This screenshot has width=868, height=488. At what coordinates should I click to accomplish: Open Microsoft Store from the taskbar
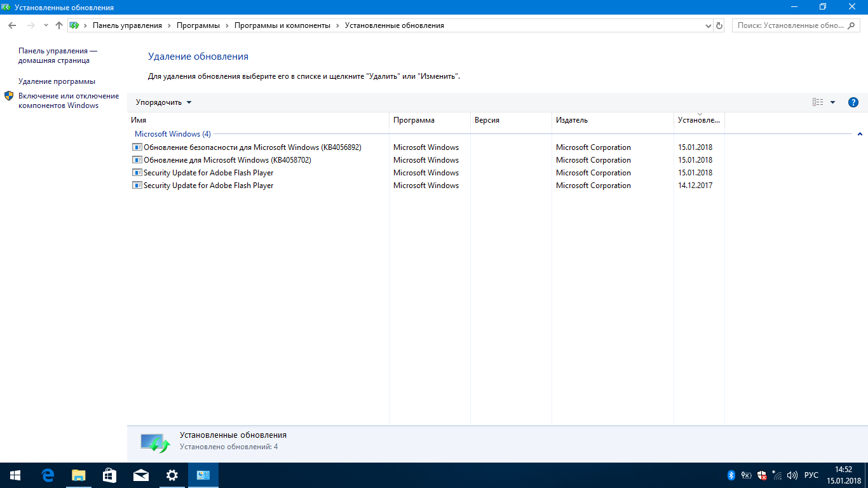[x=110, y=475]
